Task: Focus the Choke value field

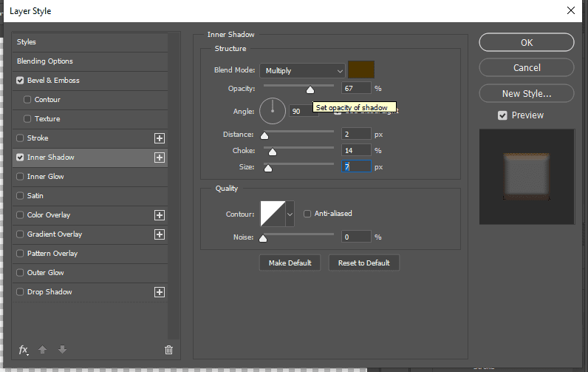Action: click(x=356, y=150)
